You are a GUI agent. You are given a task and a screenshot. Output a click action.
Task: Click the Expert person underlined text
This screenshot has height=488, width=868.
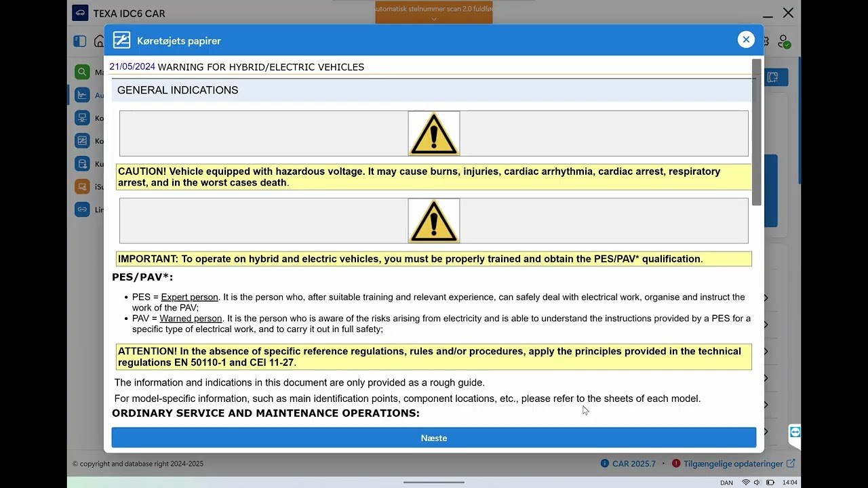click(x=189, y=297)
